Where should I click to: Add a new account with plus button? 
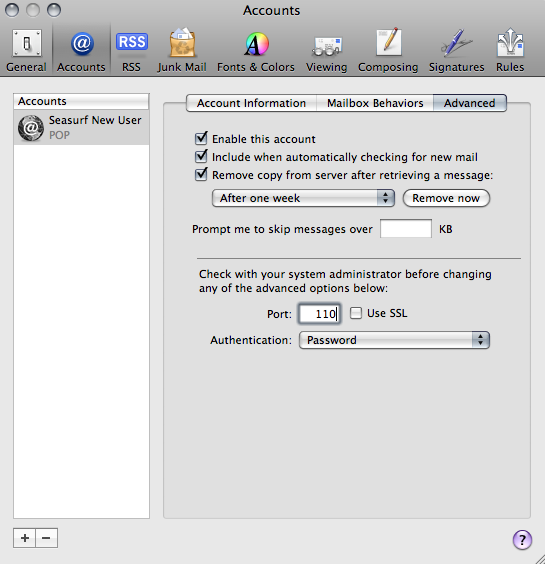pyautogui.click(x=24, y=538)
